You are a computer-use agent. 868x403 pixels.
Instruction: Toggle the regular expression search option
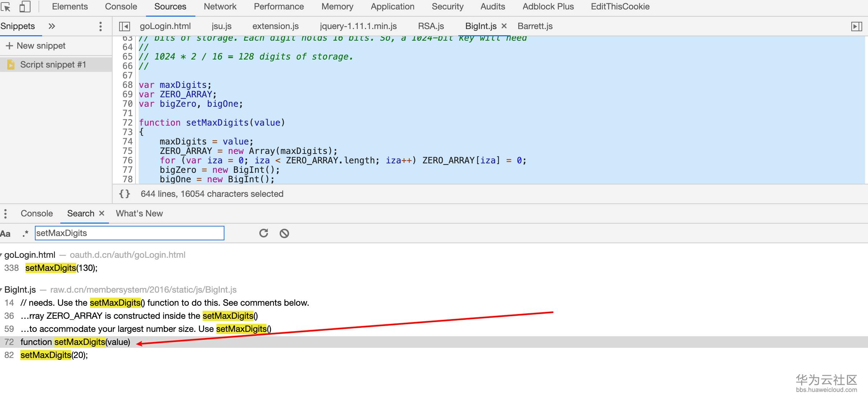click(25, 233)
